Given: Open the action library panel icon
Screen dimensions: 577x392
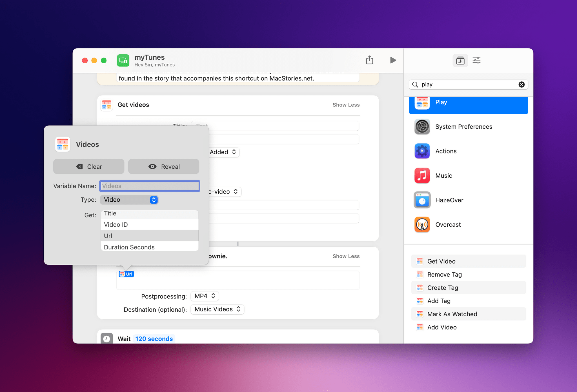Looking at the screenshot, I should tap(460, 60).
